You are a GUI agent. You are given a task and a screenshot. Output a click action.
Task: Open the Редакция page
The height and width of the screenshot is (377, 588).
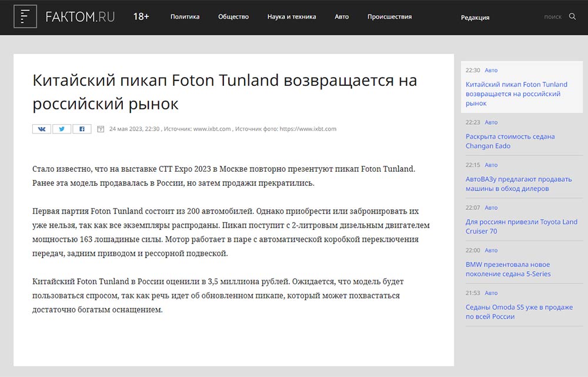475,17
